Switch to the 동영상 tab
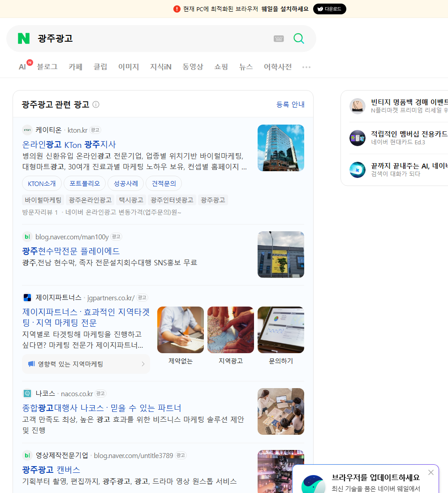Image resolution: width=448 pixels, height=493 pixels. click(x=193, y=67)
